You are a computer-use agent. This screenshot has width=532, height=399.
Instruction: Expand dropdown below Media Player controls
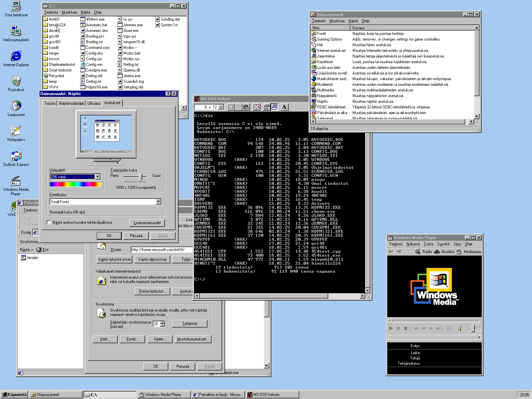(x=479, y=337)
